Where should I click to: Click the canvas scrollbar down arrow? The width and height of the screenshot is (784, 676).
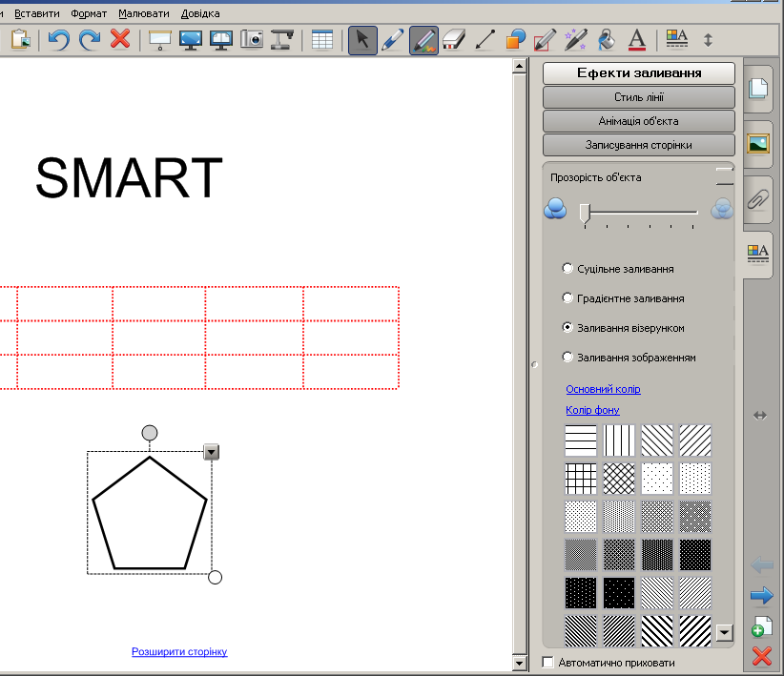click(520, 664)
